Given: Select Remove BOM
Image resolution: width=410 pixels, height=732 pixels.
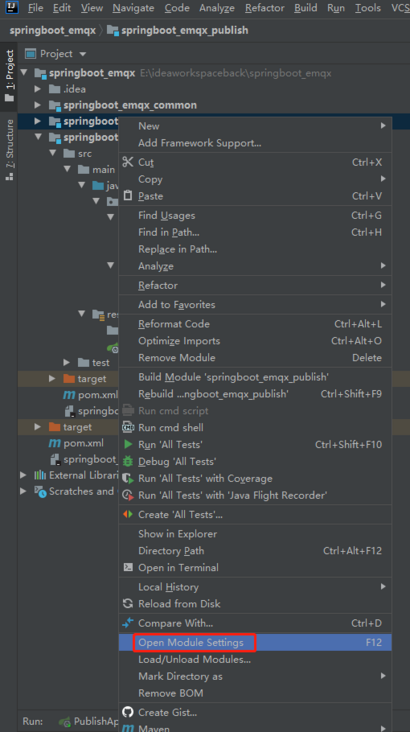Looking at the screenshot, I should 255,693.
